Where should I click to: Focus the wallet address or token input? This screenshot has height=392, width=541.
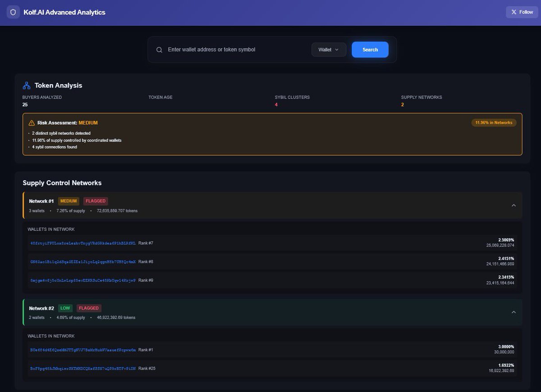coord(237,50)
